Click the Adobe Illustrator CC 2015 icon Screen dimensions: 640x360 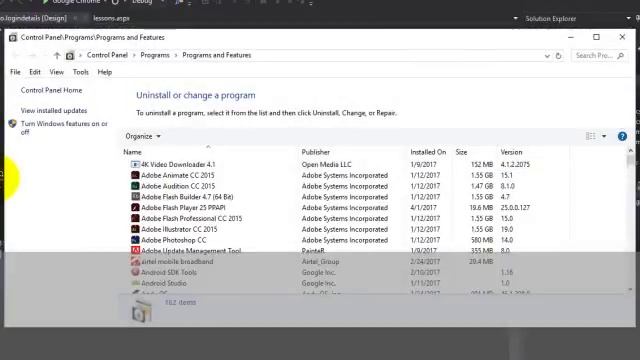point(135,229)
